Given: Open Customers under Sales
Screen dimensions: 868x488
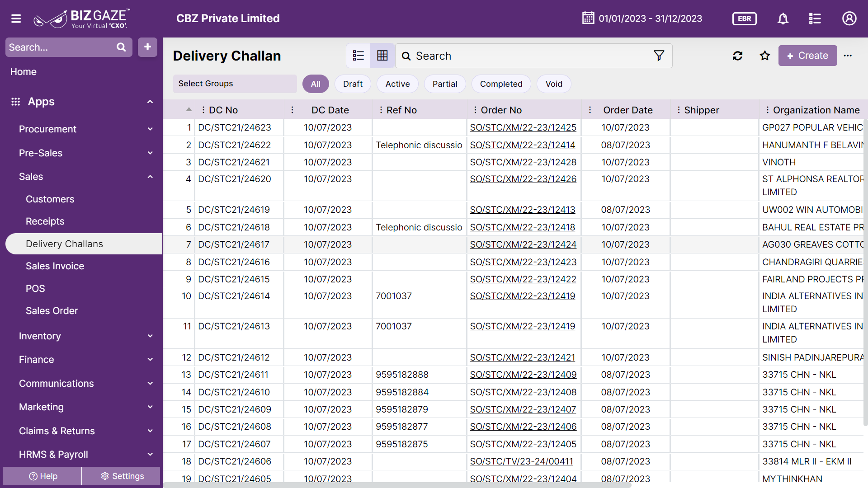Looking at the screenshot, I should [50, 199].
